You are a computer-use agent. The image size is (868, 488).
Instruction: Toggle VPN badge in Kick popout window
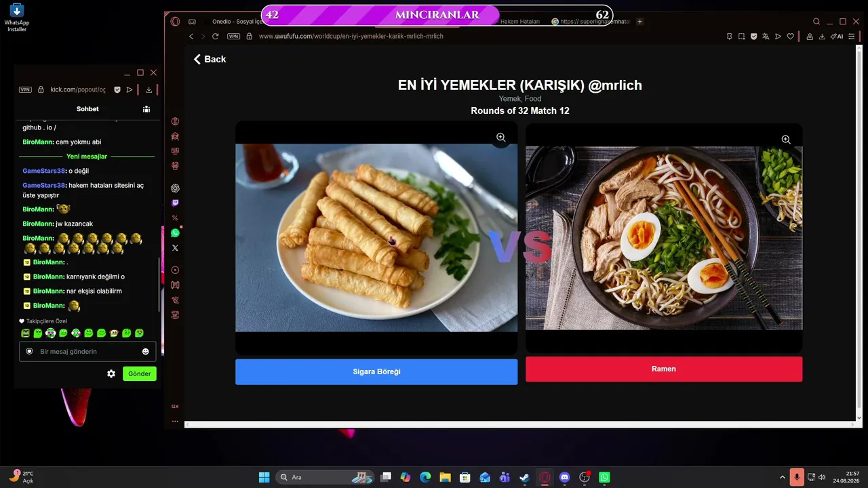pos(25,89)
